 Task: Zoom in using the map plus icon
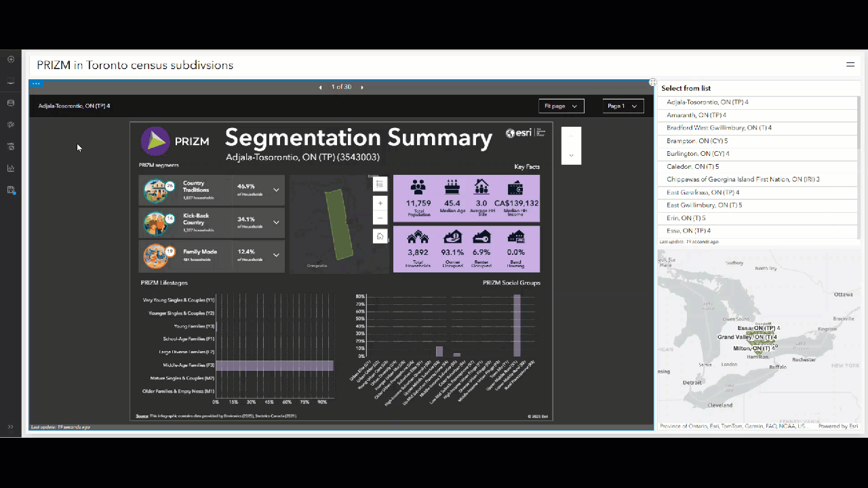[380, 203]
